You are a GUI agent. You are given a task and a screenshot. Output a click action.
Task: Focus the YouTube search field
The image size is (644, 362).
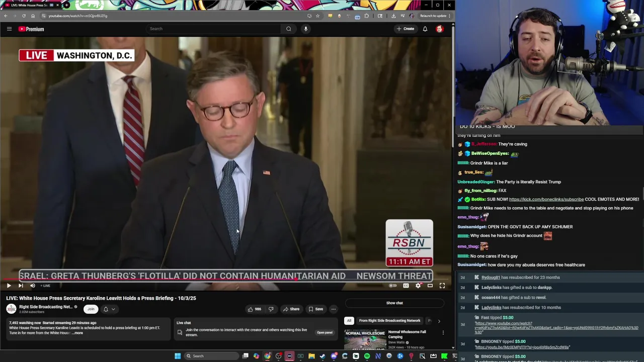[x=214, y=29]
